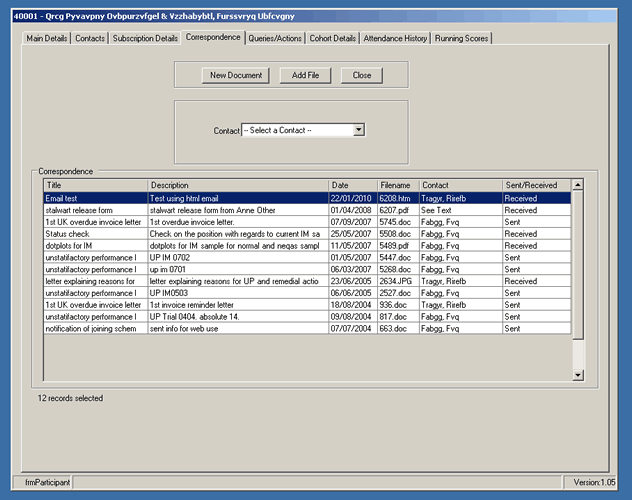This screenshot has width=632, height=500.
Task: Click the frmParticipant status bar panel
Action: click(x=43, y=482)
